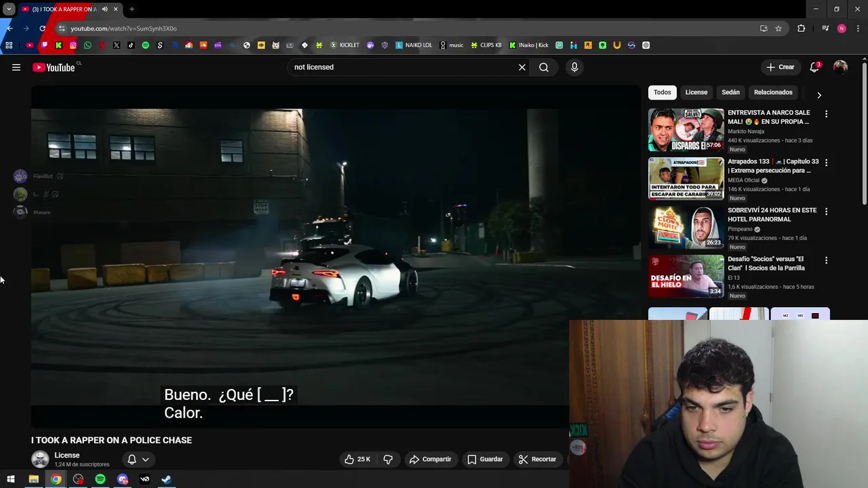Screen dimensions: 868x488
Task: Open the Twitch bookmark
Action: 44,45
